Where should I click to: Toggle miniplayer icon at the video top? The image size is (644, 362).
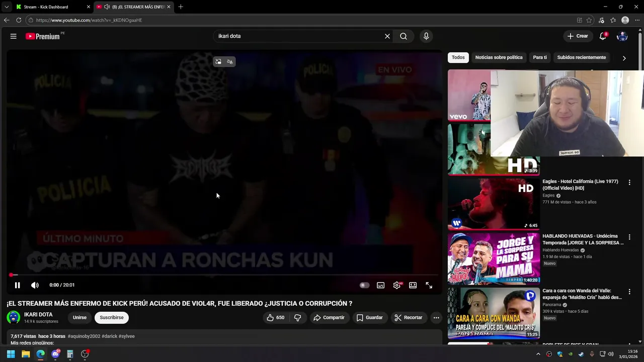point(218,61)
